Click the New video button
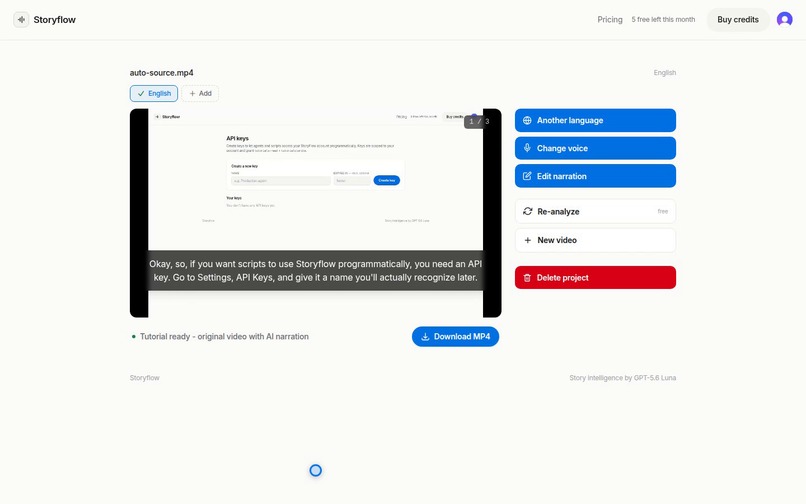This screenshot has width=806, height=504. tap(595, 240)
